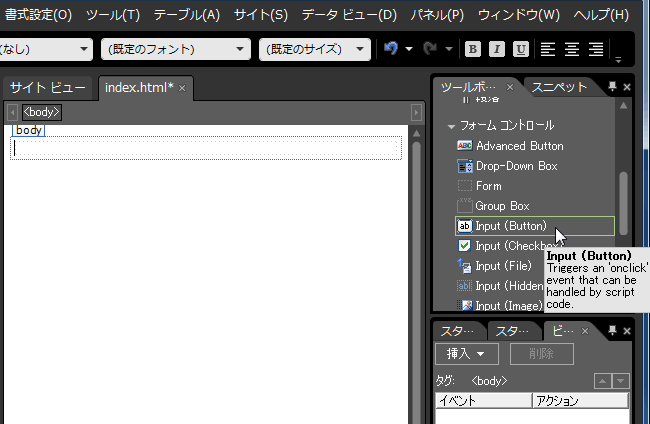Align text right
Image resolution: width=650 pixels, height=424 pixels.
pyautogui.click(x=596, y=49)
